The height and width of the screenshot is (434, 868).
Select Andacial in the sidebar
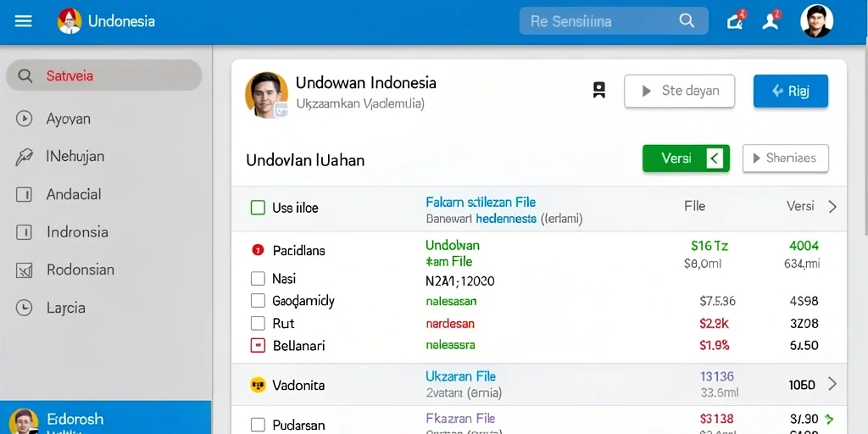[x=74, y=194]
